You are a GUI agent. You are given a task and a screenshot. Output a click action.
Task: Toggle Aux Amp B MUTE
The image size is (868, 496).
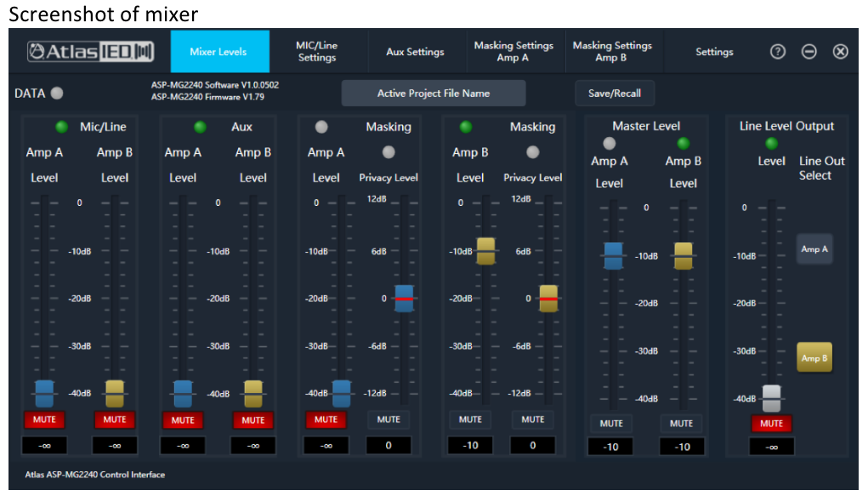point(253,420)
